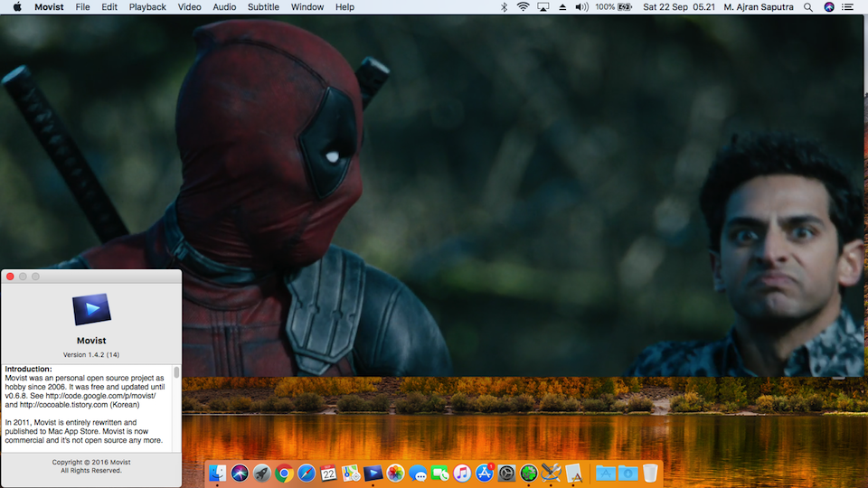Launch Siri from the Dock
This screenshot has height=488, width=868.
click(240, 473)
